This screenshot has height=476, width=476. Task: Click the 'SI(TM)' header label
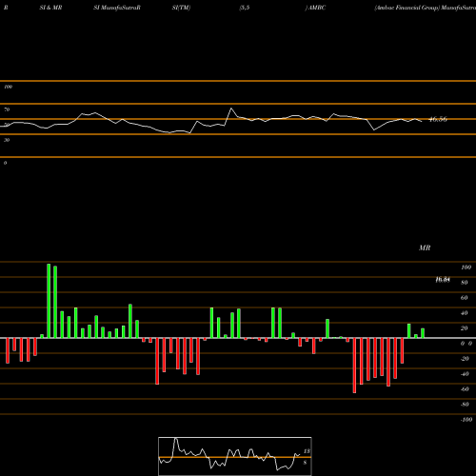(181, 8)
